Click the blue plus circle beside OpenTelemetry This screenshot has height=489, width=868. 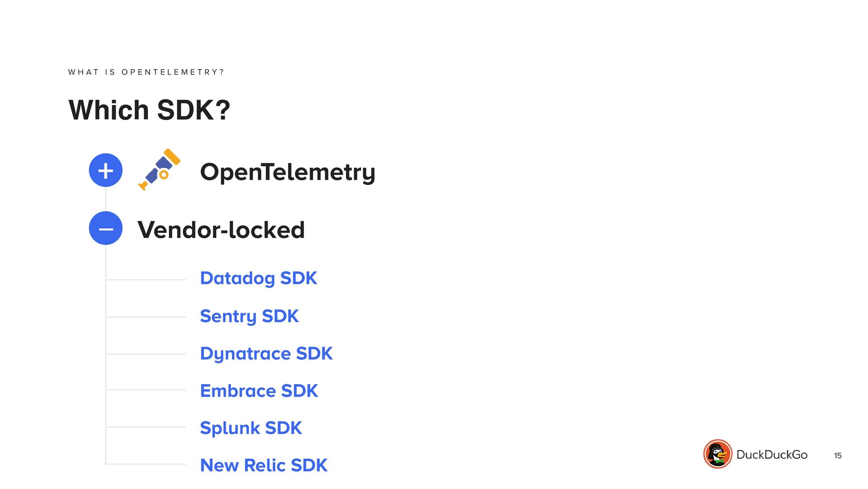point(106,171)
